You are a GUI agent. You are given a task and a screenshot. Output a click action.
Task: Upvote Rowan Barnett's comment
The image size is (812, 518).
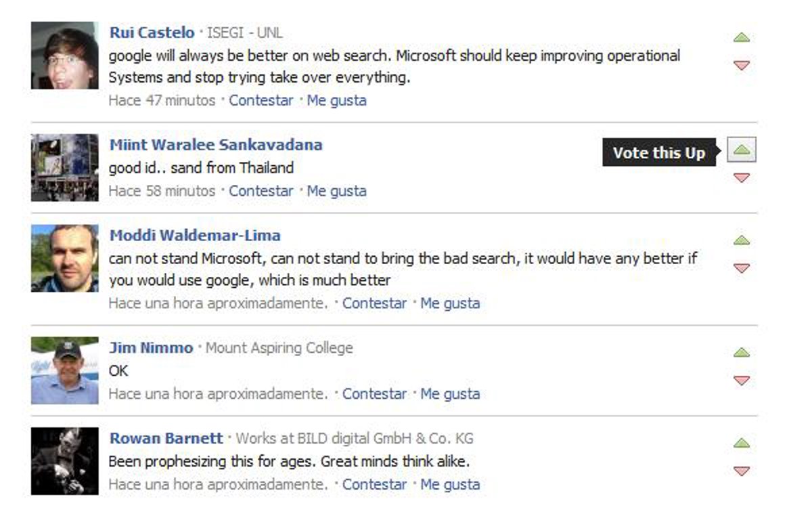[742, 444]
